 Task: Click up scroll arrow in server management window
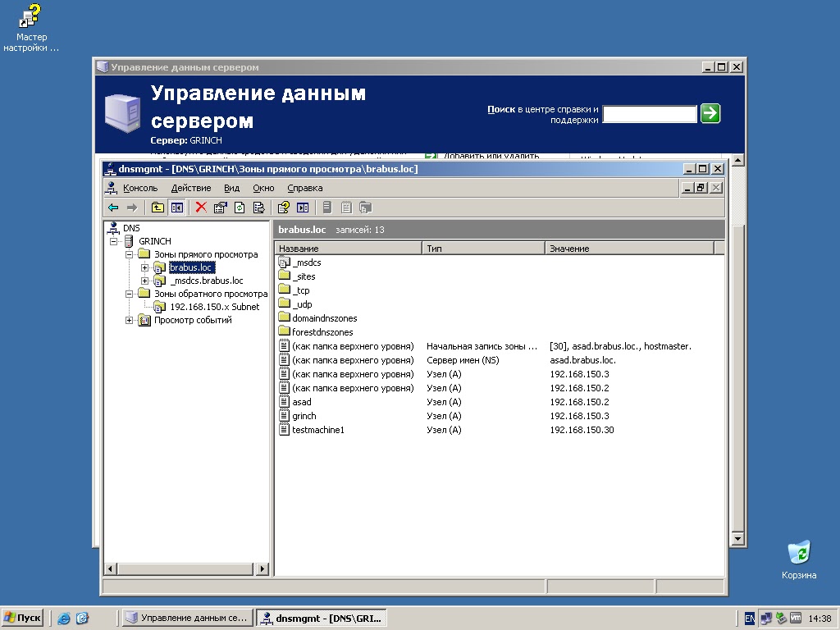(737, 160)
